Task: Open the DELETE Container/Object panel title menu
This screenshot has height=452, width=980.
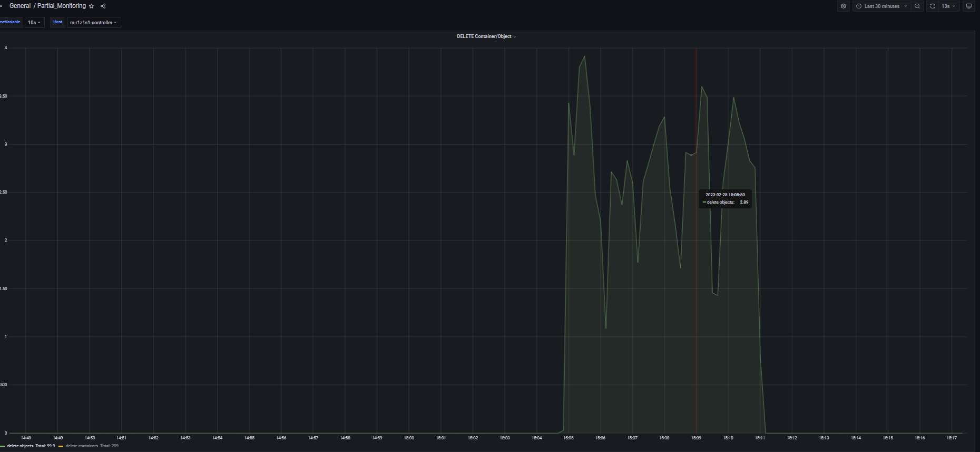Action: pyautogui.click(x=486, y=36)
